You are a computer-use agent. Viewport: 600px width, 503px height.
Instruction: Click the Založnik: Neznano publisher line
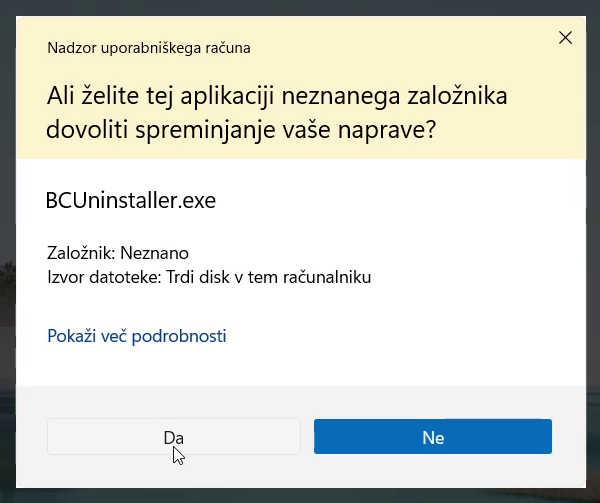[117, 253]
